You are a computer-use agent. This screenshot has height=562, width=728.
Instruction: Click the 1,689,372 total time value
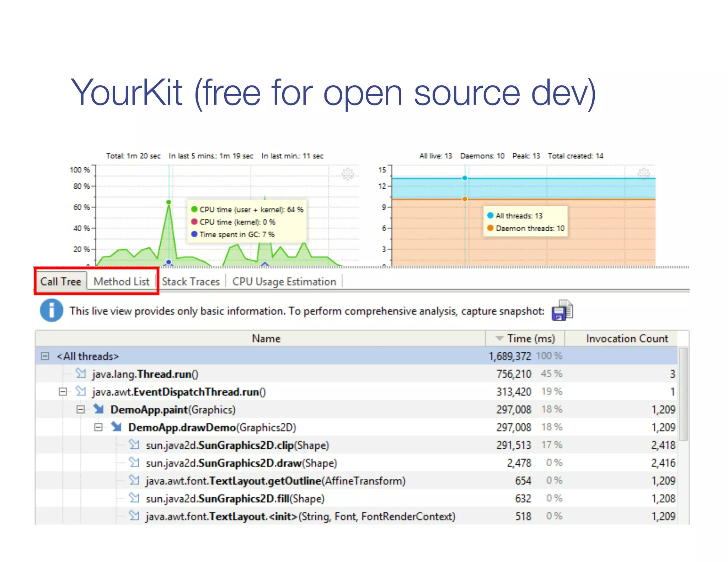[x=509, y=356]
